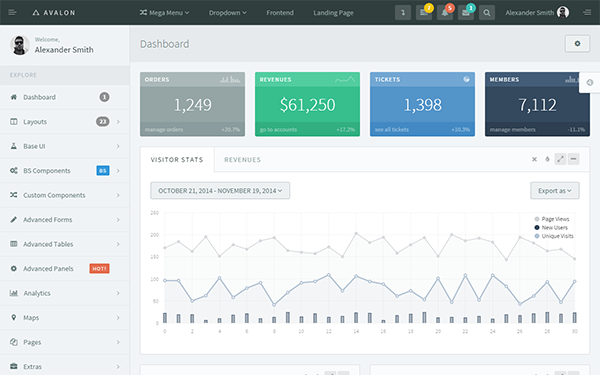Click the manage members link
Screen dimensions: 600x375
[512, 130]
